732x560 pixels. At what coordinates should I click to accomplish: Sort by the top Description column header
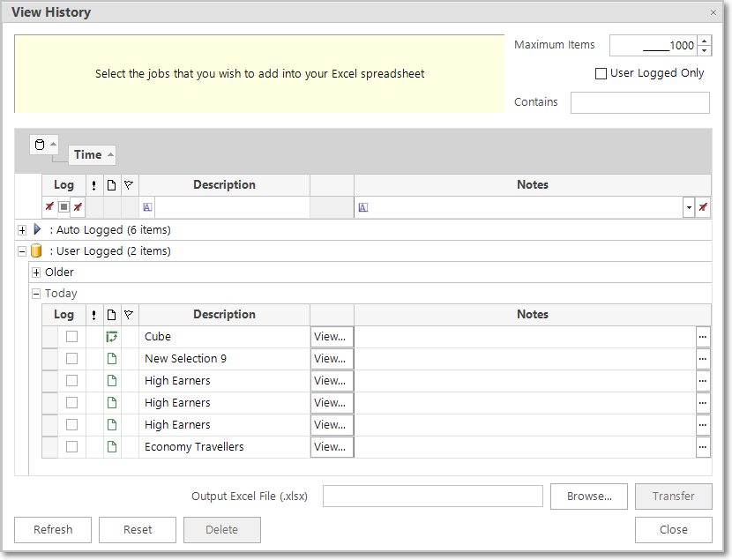[224, 185]
